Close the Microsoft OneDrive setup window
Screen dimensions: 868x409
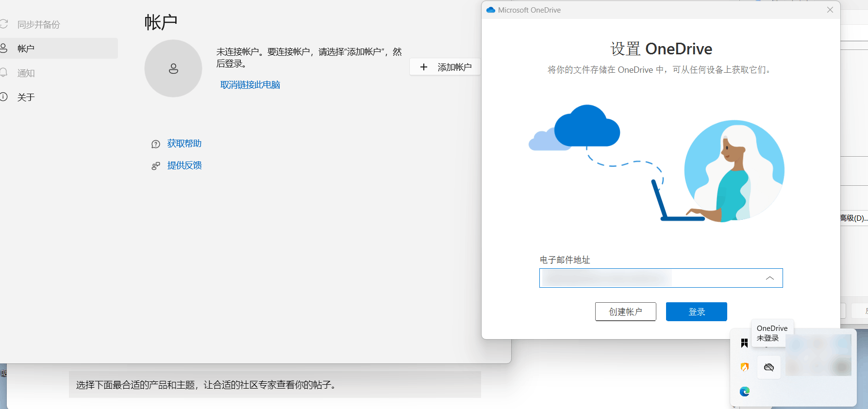coord(830,10)
